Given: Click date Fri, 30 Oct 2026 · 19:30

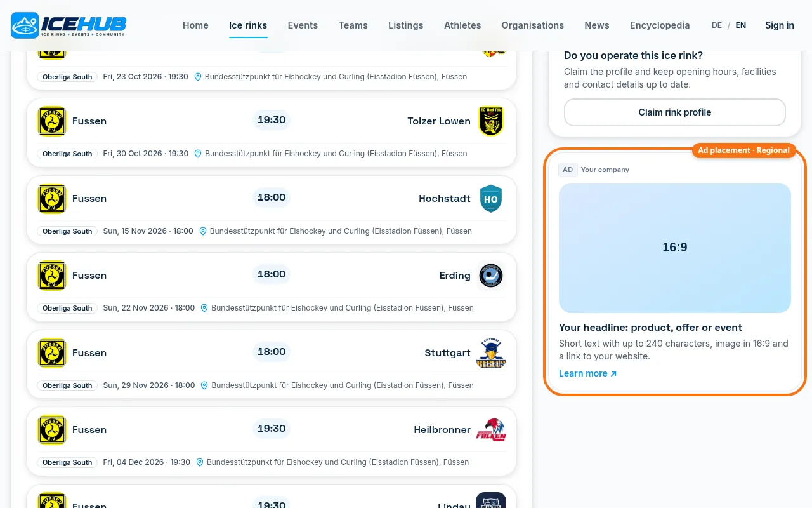Looking at the screenshot, I should (x=146, y=154).
